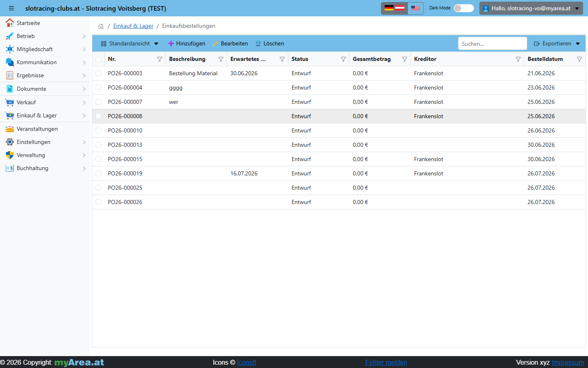Viewport: 588px width, 368px height.
Task: Open the Standardansicht view dropdown
Action: [x=129, y=43]
